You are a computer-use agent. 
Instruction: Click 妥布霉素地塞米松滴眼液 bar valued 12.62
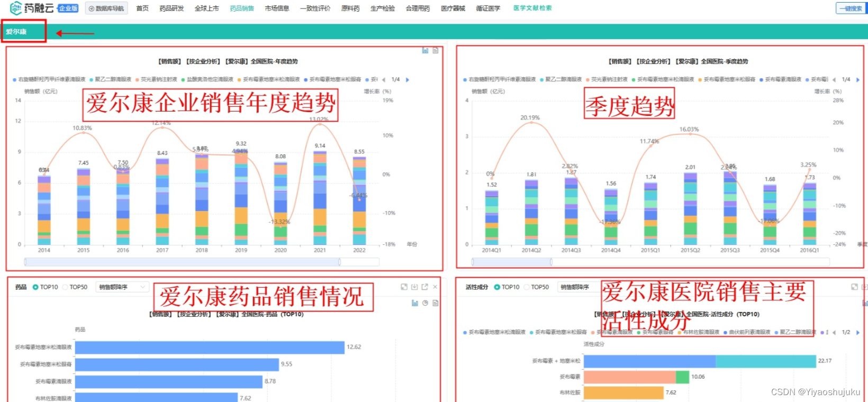(x=210, y=347)
